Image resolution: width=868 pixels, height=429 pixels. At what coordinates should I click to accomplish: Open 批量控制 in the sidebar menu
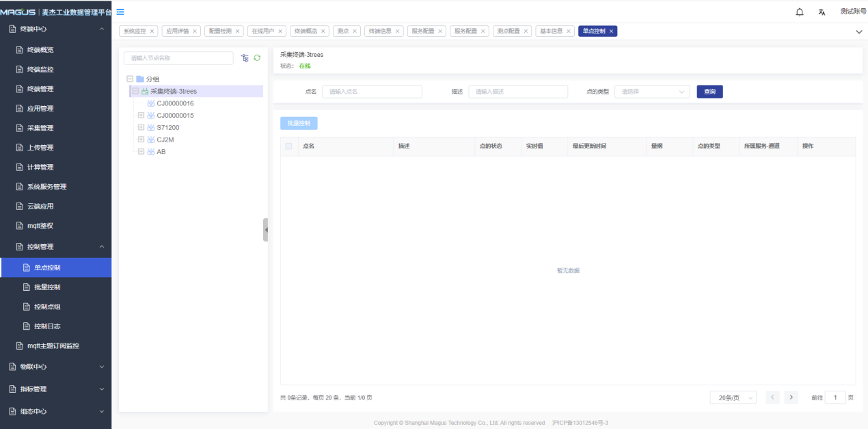coord(47,287)
